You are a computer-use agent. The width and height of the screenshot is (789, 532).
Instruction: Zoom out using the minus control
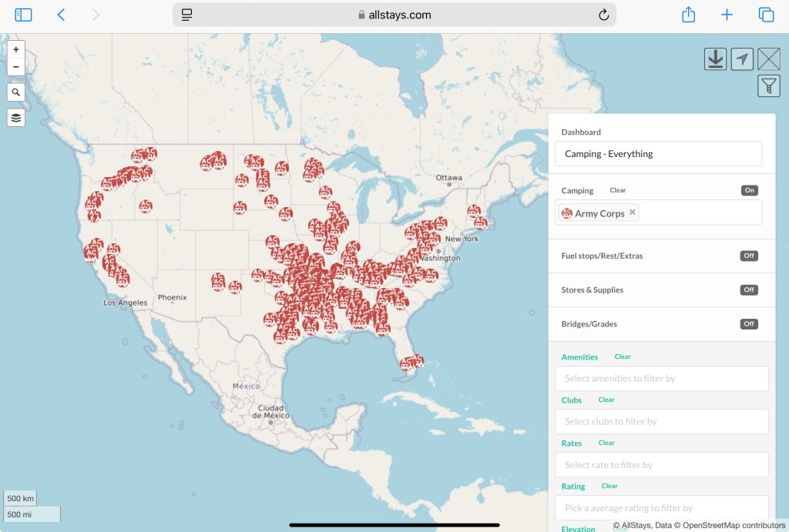coord(15,66)
